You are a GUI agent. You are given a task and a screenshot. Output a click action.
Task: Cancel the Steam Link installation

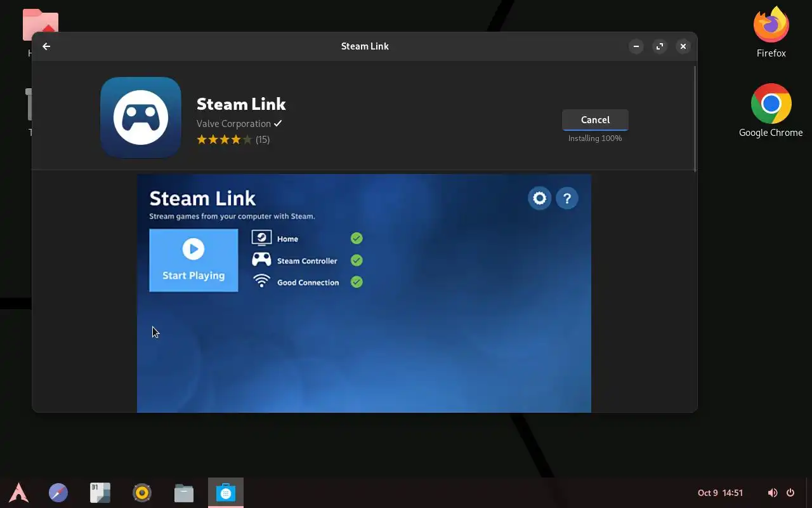[595, 119]
